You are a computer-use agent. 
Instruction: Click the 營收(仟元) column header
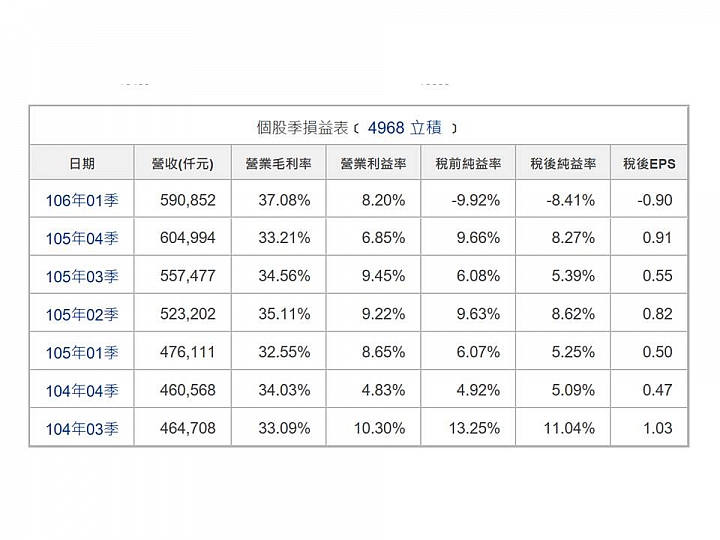pyautogui.click(x=183, y=163)
